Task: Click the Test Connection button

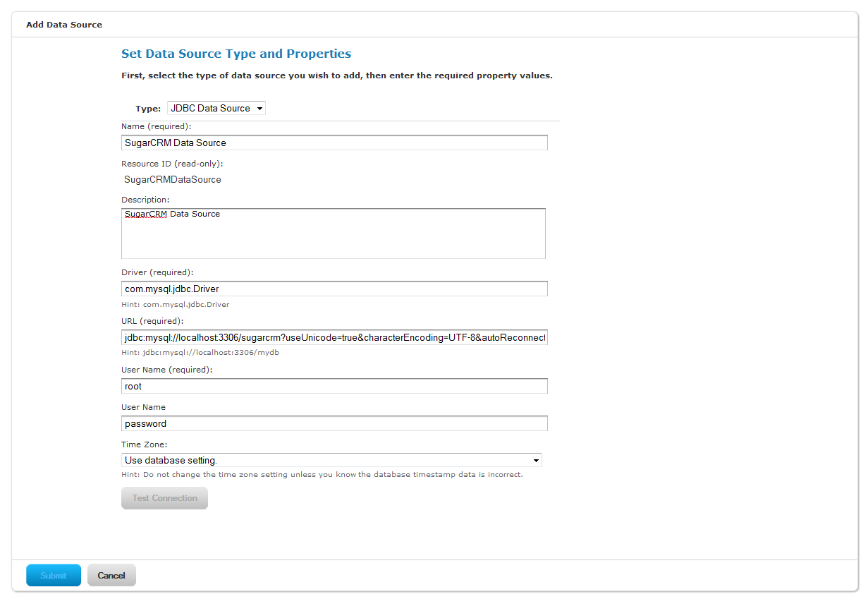Action: click(164, 498)
